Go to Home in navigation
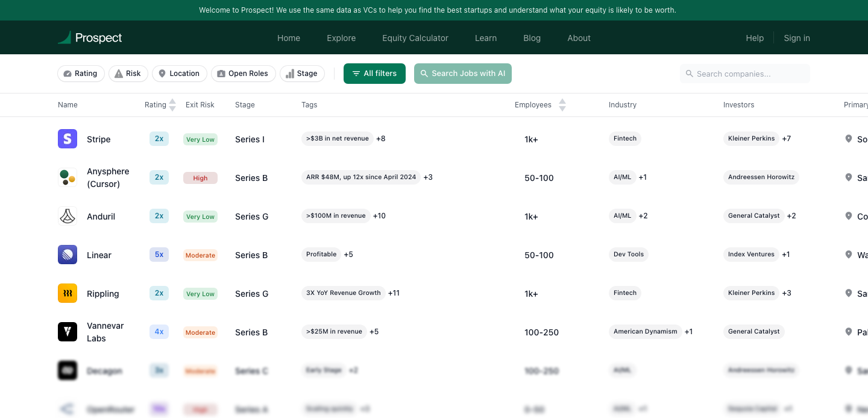The width and height of the screenshot is (868, 418). (x=289, y=38)
